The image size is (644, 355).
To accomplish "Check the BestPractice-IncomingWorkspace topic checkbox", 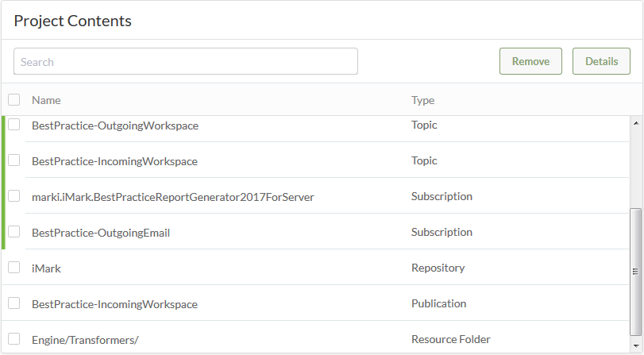I will click(14, 160).
